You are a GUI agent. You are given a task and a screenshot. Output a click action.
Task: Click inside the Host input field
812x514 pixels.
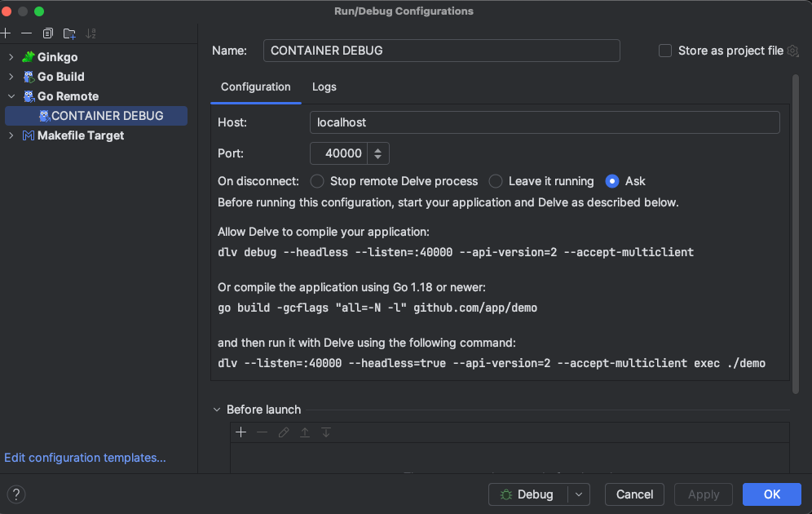pyautogui.click(x=489, y=122)
